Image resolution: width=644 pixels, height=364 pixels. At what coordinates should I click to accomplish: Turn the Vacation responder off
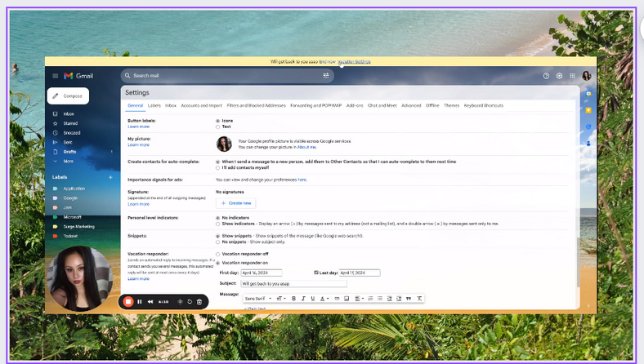[217, 255]
